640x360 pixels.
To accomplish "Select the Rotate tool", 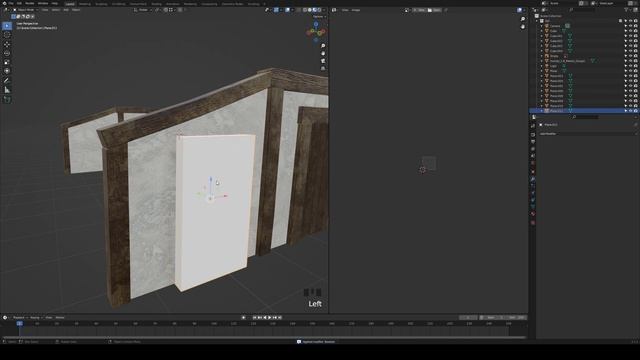I will click(7, 53).
